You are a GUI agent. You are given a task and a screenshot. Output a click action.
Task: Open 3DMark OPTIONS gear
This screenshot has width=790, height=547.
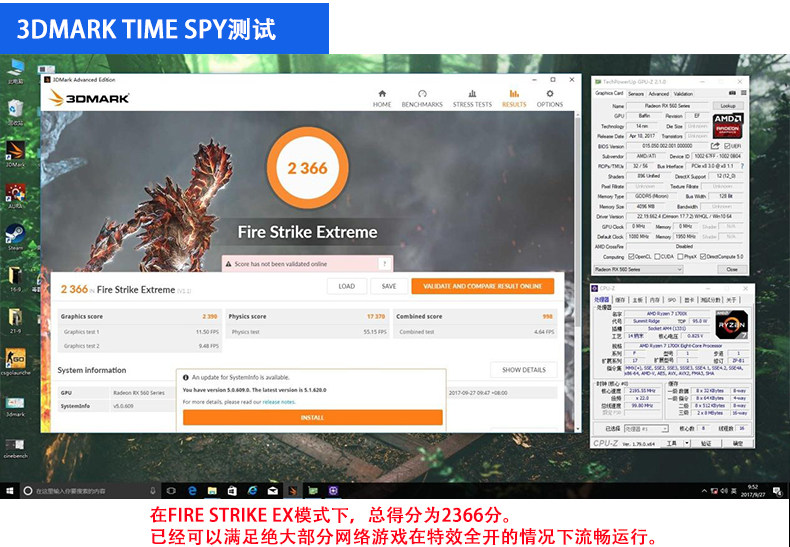tap(549, 98)
